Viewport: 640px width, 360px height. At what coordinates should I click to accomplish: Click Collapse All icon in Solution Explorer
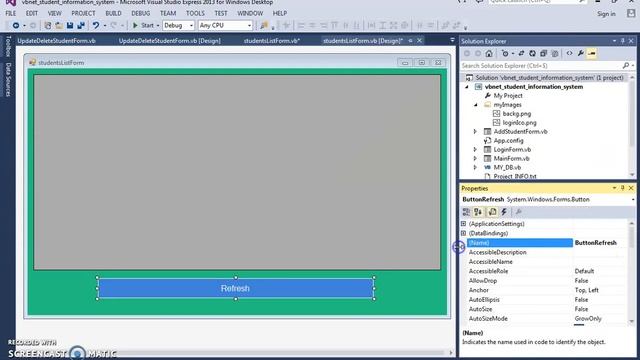point(543,53)
